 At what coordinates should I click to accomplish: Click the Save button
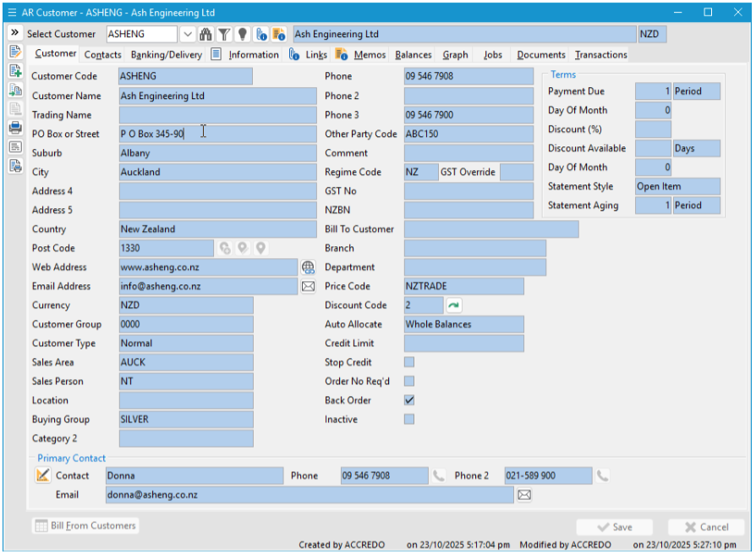pos(614,527)
